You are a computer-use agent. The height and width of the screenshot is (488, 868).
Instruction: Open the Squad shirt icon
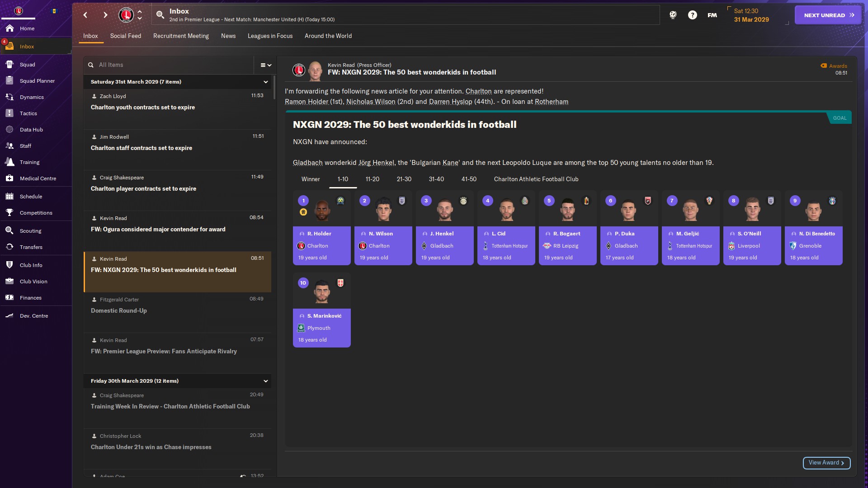click(9, 65)
